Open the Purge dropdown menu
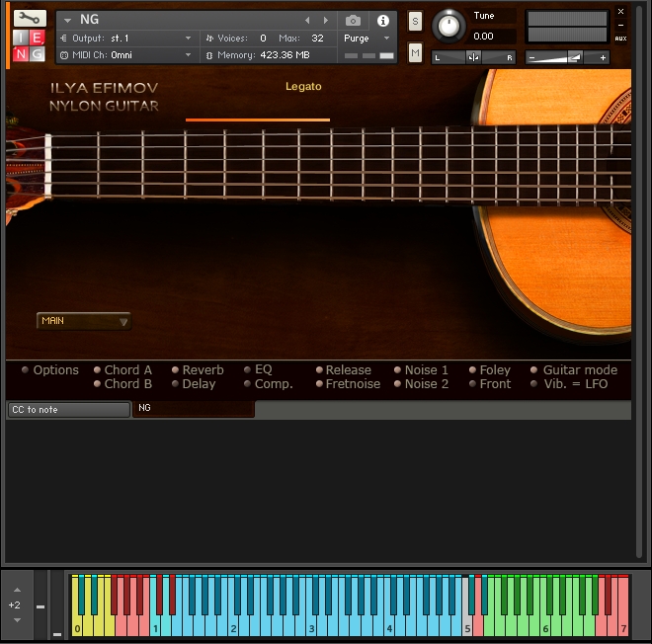Image resolution: width=652 pixels, height=644 pixels. (367, 39)
